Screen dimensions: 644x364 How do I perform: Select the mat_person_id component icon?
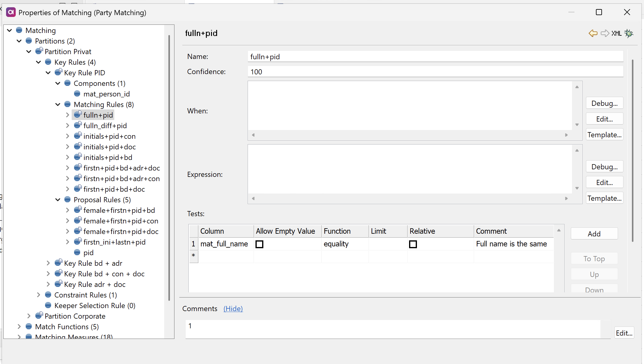78,94
